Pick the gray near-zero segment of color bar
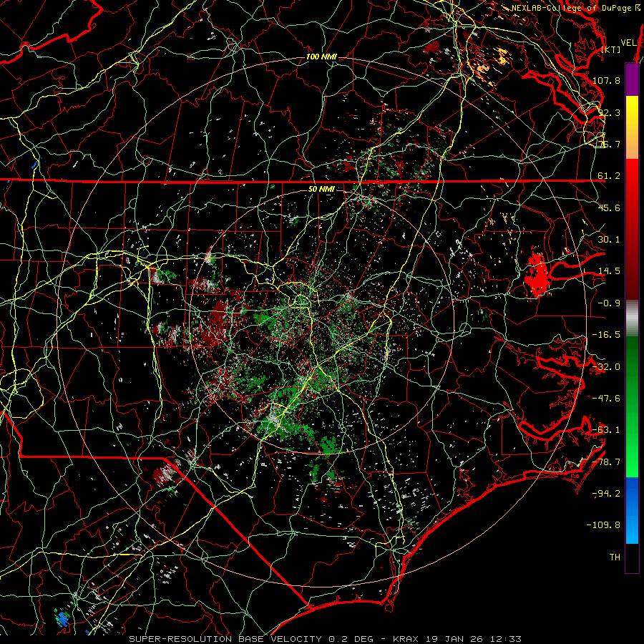This screenshot has width=644, height=644. pyautogui.click(x=632, y=318)
